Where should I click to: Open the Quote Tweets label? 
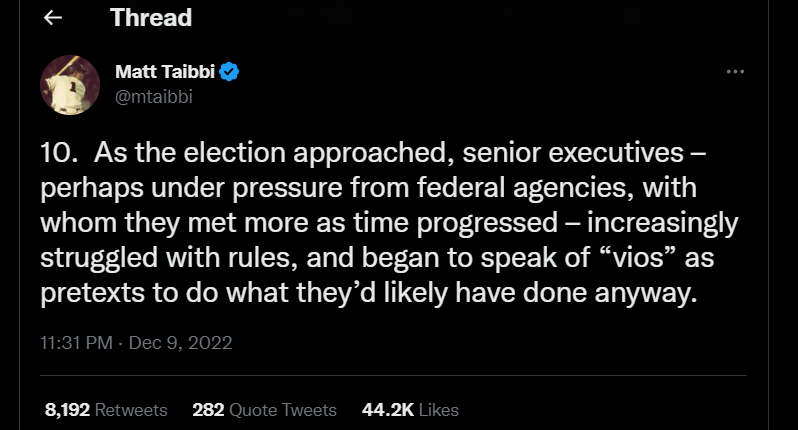(x=283, y=409)
